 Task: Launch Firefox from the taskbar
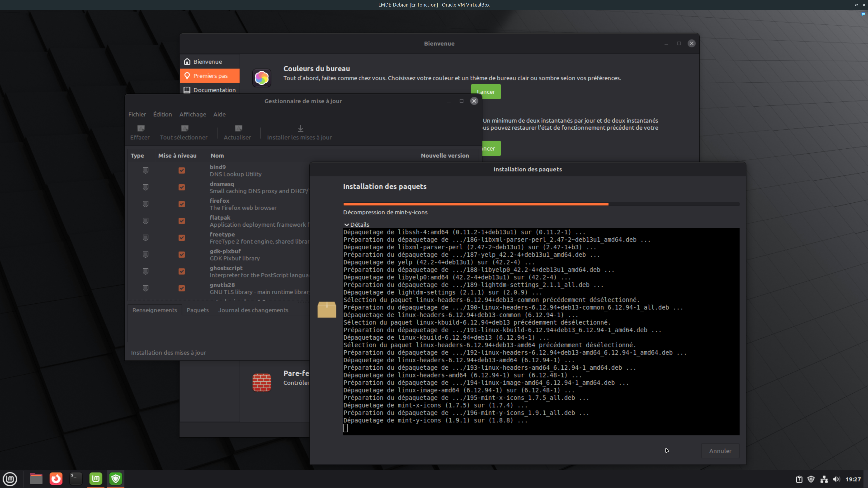pyautogui.click(x=56, y=479)
